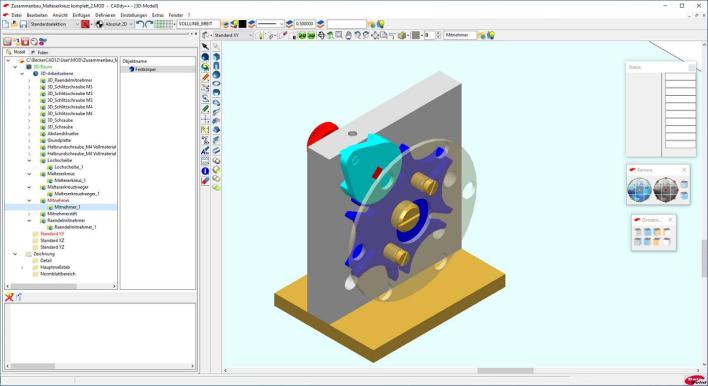The image size is (708, 386).
Task: Switch to the Folien tab
Action: [40, 52]
